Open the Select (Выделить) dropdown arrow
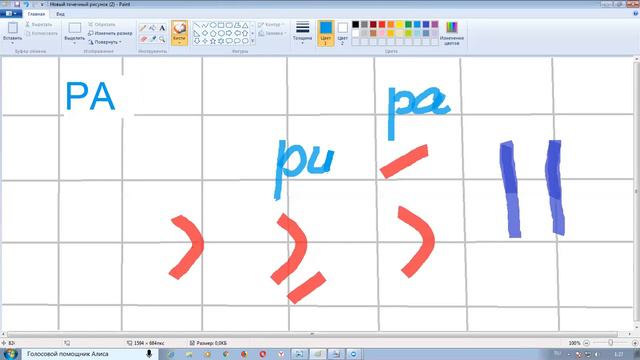640x360 pixels. coord(75,42)
